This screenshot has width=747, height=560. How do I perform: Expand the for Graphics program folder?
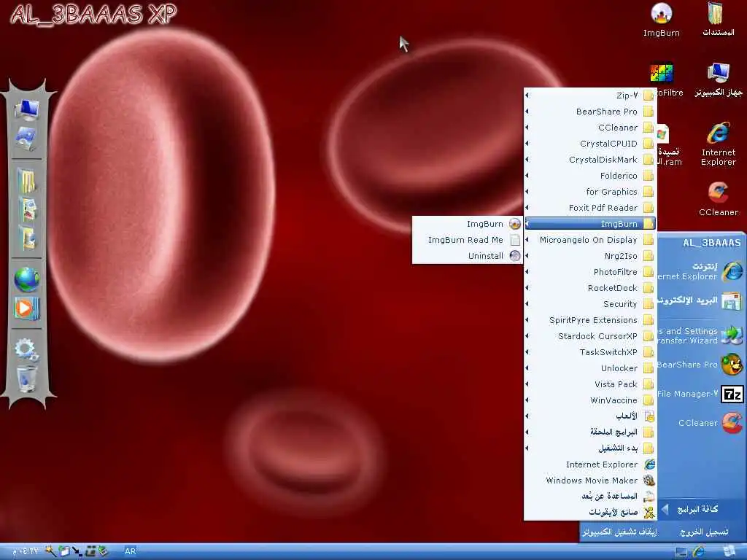(590, 192)
